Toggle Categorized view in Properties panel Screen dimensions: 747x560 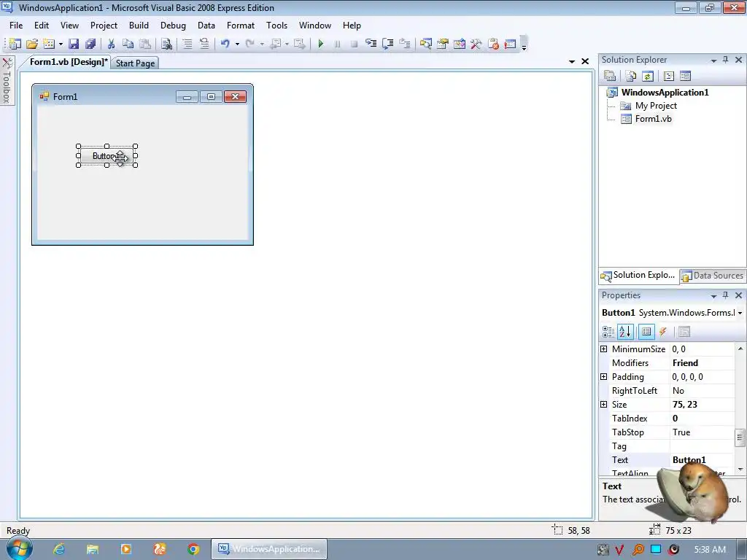coord(608,332)
